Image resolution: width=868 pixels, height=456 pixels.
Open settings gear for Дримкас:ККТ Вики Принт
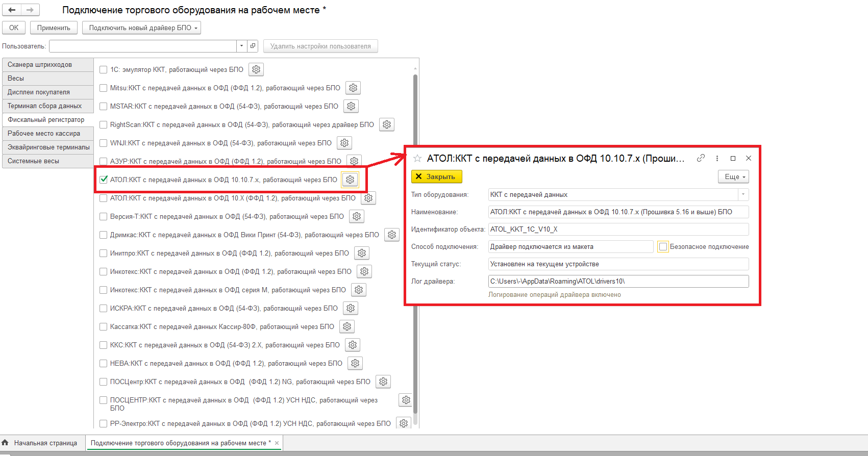(392, 235)
